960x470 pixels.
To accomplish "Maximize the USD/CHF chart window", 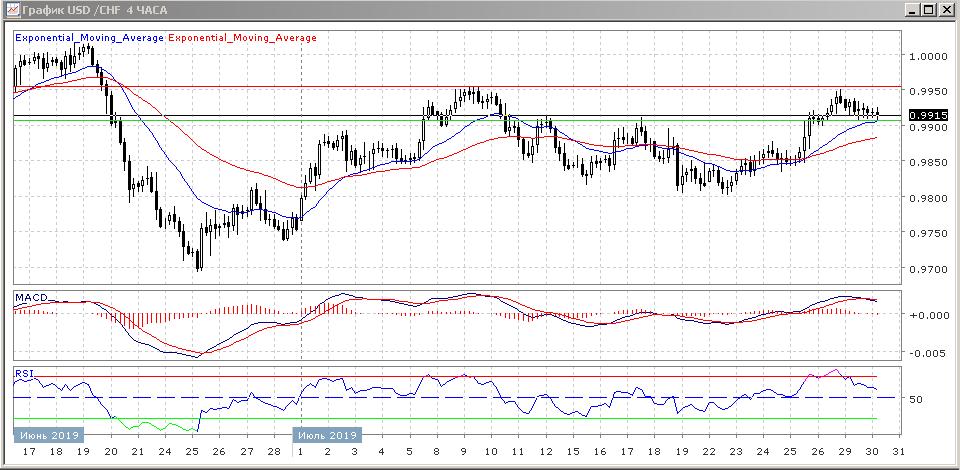I will point(926,9).
